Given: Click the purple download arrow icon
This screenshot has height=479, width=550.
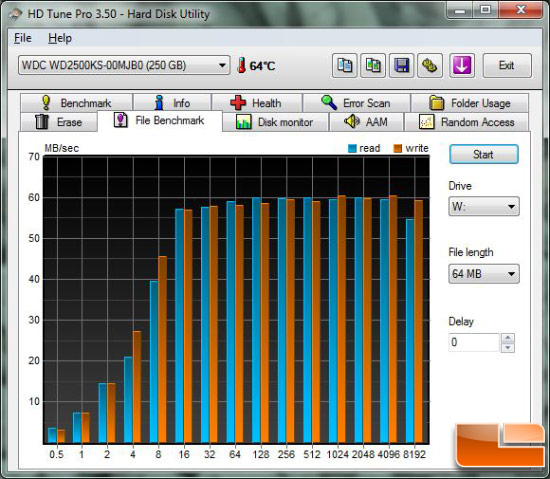Looking at the screenshot, I should coord(462,66).
